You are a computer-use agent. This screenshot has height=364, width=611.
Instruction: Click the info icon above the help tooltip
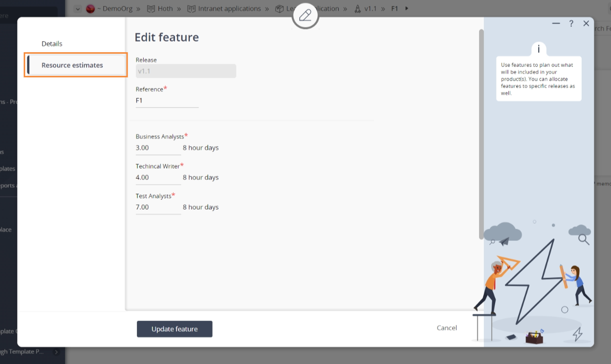pos(539,49)
